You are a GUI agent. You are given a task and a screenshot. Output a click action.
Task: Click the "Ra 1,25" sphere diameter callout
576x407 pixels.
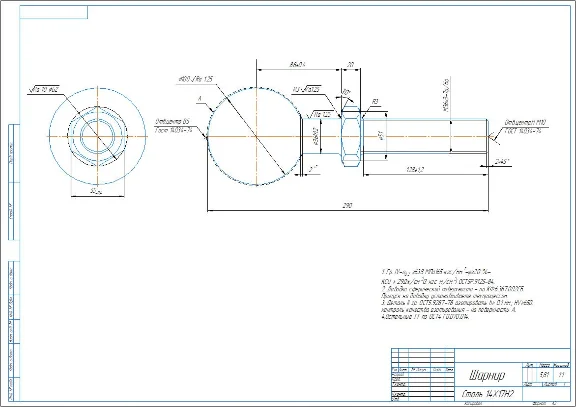coord(196,79)
